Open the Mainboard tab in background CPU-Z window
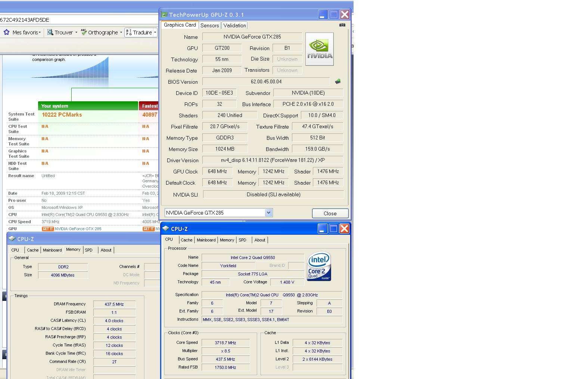 click(x=52, y=250)
